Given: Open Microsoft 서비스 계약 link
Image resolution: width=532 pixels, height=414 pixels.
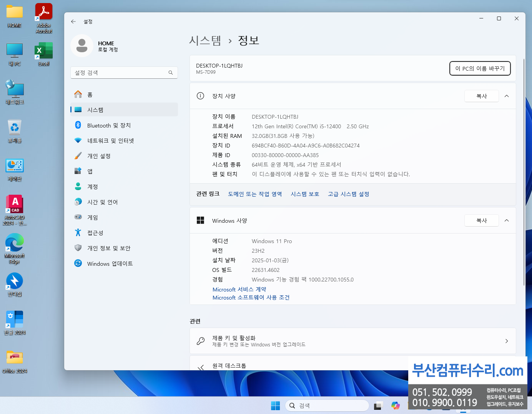Looking at the screenshot, I should (239, 289).
